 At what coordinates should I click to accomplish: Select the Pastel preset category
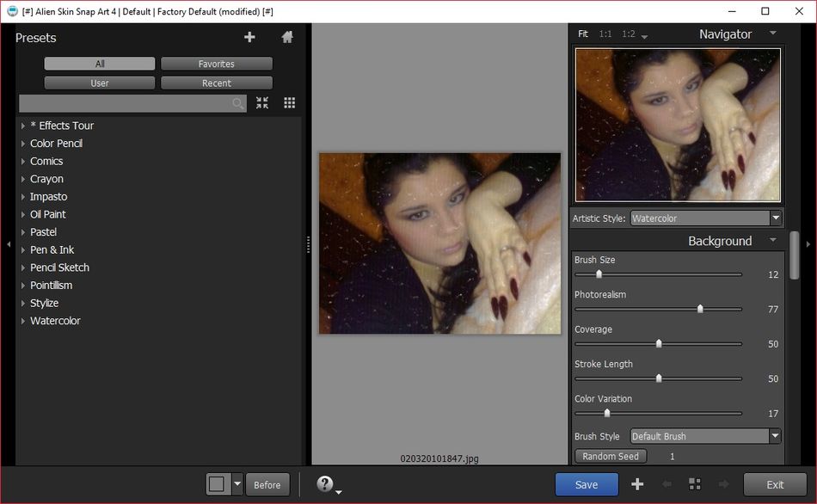43,232
